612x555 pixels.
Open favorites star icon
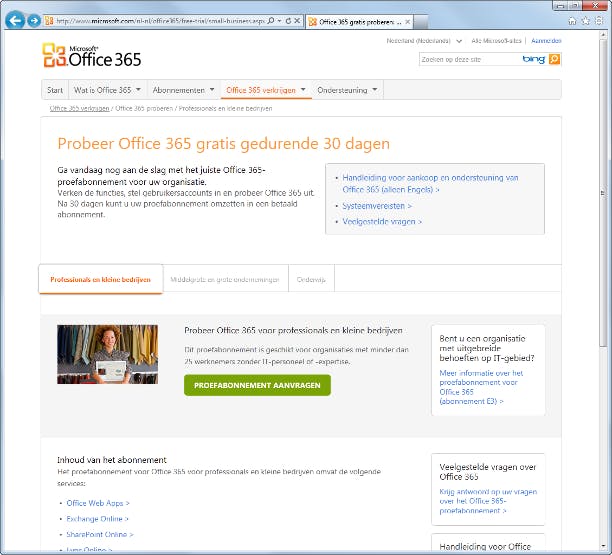[x=585, y=21]
